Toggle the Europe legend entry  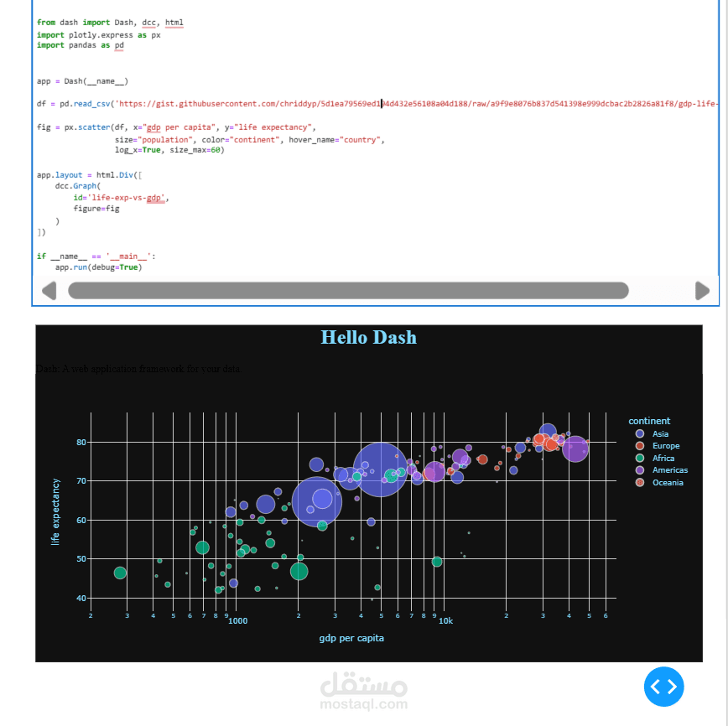click(x=658, y=446)
